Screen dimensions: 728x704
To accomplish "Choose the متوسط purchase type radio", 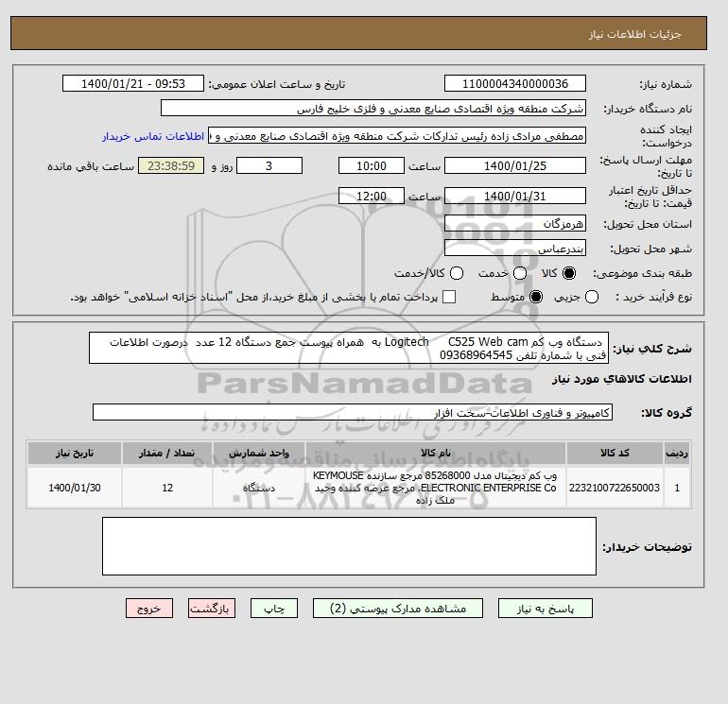I will click(x=536, y=297).
